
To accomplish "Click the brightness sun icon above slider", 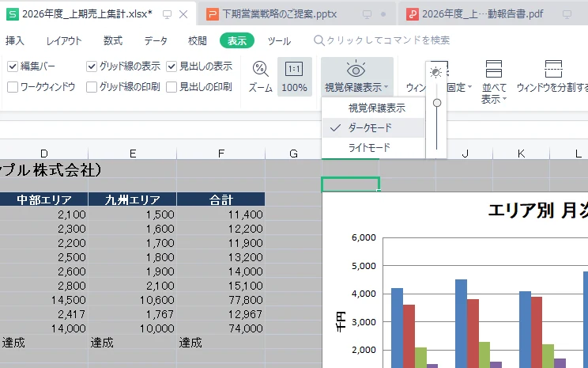I will click(x=435, y=72).
